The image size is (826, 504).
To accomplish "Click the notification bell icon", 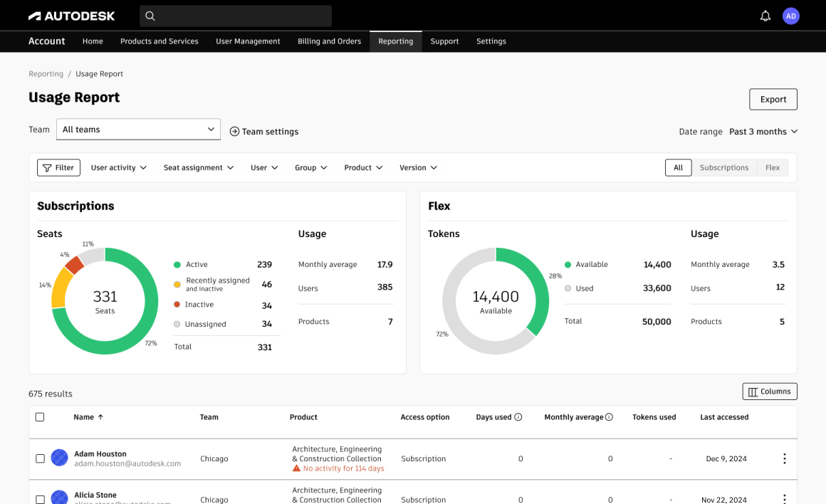I will click(x=765, y=16).
